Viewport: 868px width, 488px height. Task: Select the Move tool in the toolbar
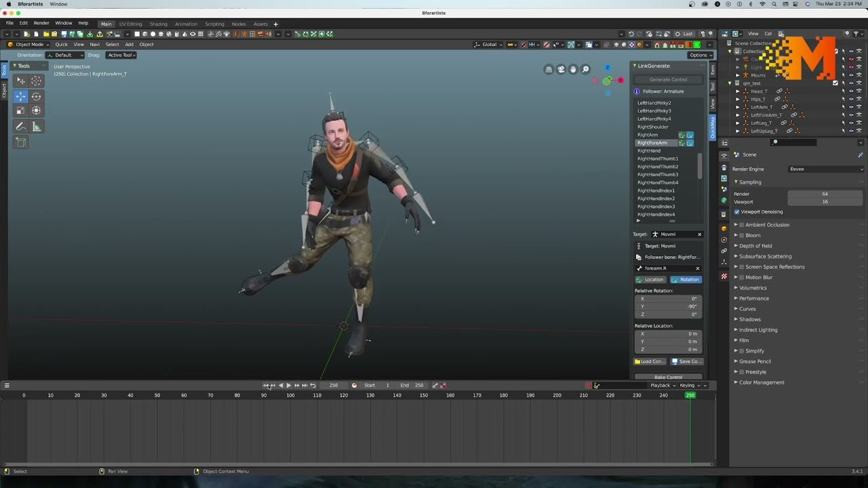(x=21, y=96)
